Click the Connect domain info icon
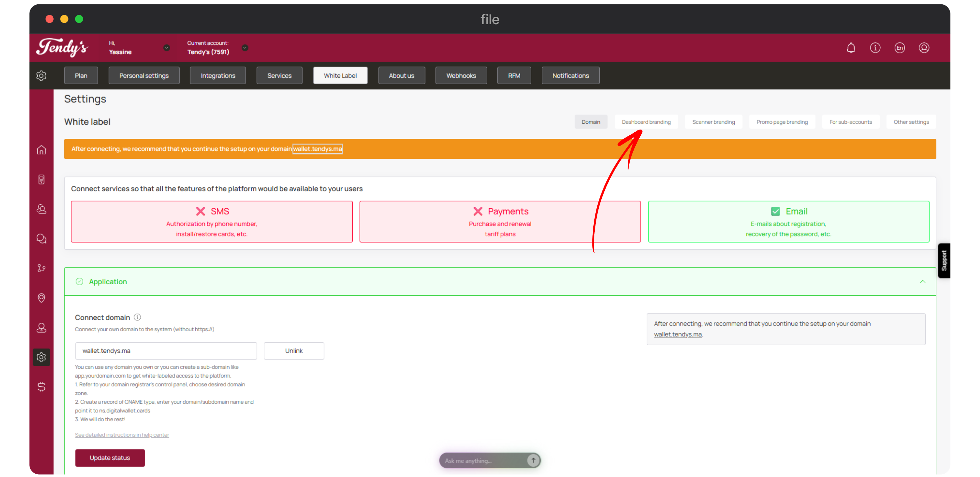This screenshot has width=980, height=477. tap(137, 317)
